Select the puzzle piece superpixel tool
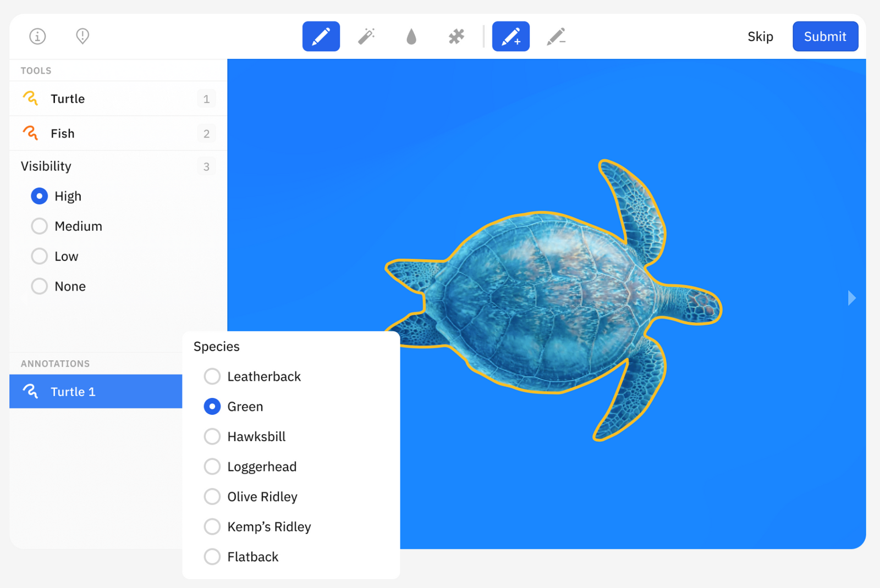880x588 pixels. pyautogui.click(x=456, y=37)
